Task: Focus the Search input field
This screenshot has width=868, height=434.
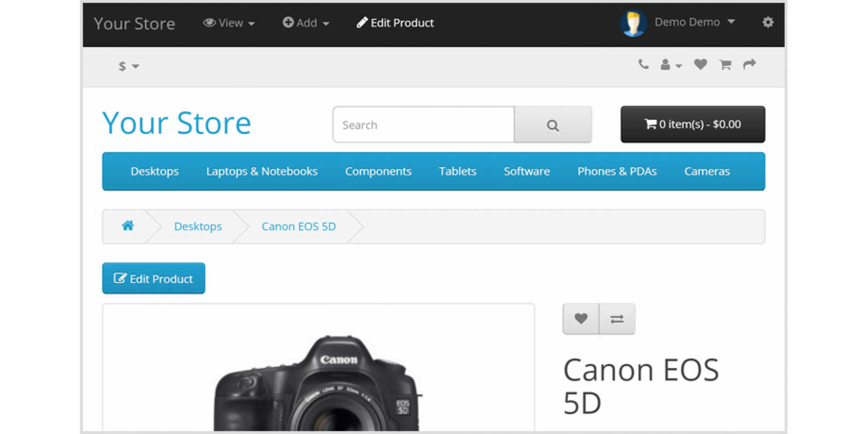Action: (423, 125)
